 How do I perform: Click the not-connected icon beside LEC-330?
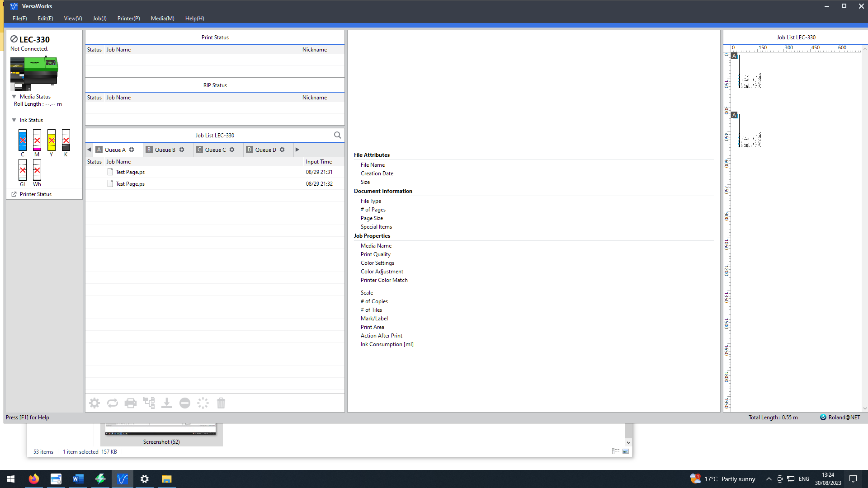[14, 39]
